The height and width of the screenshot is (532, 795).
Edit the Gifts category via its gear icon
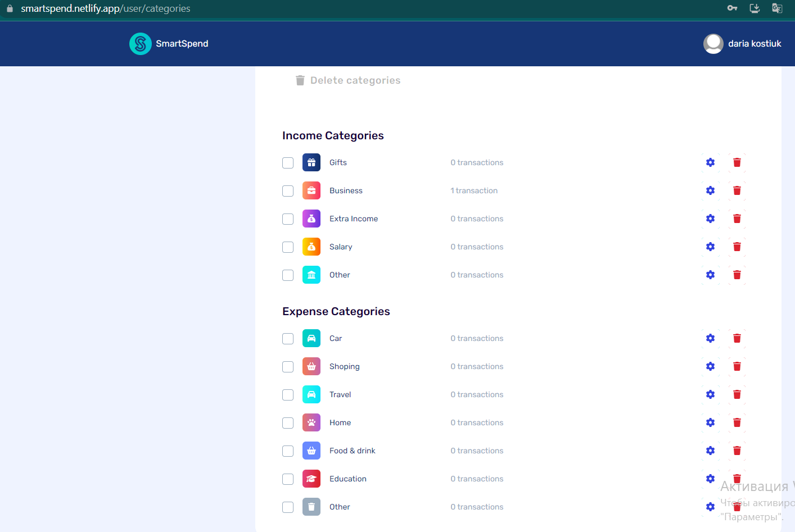(x=710, y=162)
